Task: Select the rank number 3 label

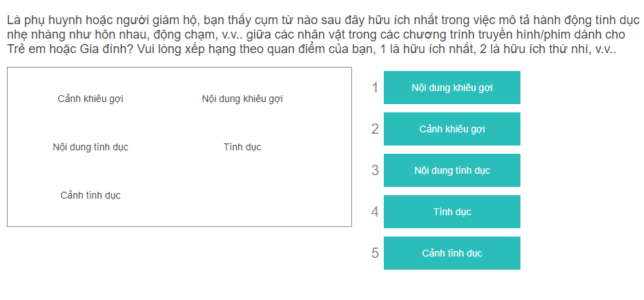Action: click(x=375, y=170)
